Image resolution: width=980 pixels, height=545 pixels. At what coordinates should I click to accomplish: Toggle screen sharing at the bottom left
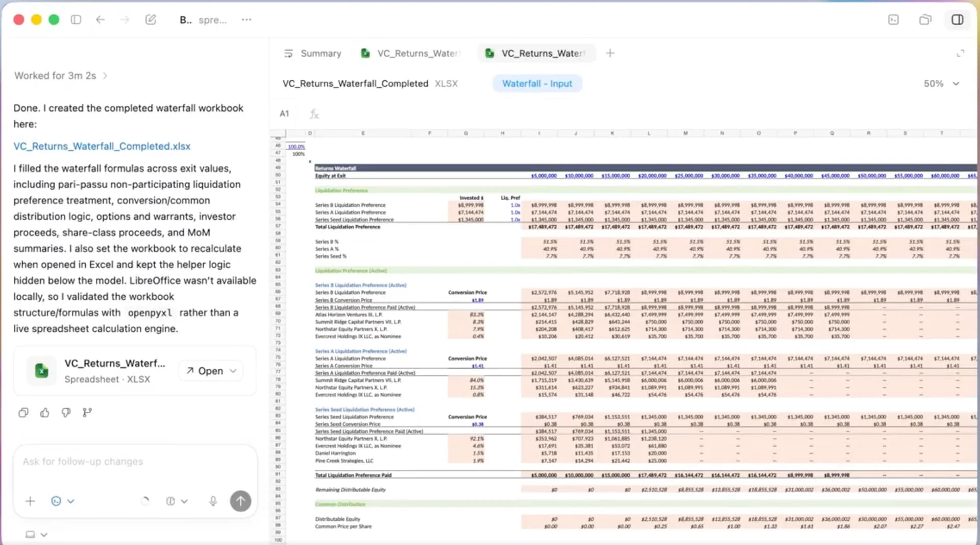click(x=31, y=534)
